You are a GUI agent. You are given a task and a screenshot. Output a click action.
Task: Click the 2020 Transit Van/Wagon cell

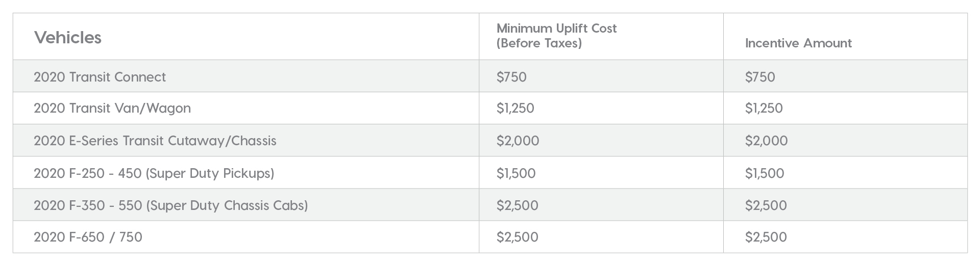pyautogui.click(x=112, y=108)
